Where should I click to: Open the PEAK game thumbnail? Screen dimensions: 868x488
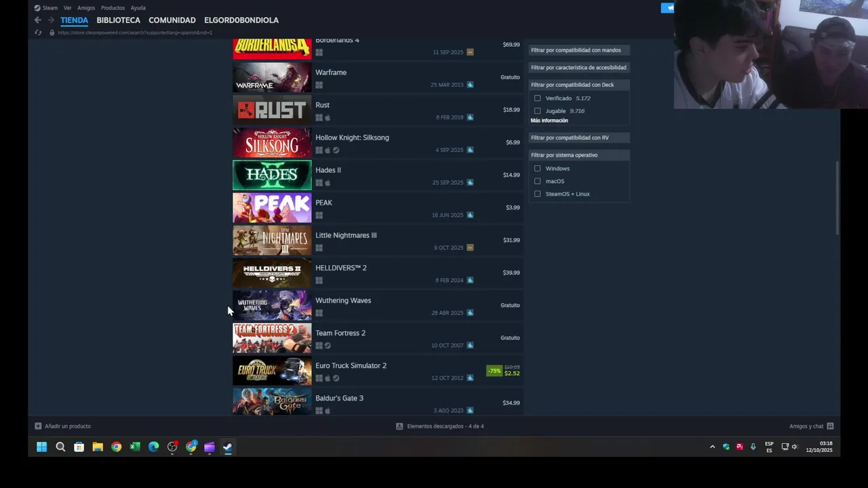(272, 208)
